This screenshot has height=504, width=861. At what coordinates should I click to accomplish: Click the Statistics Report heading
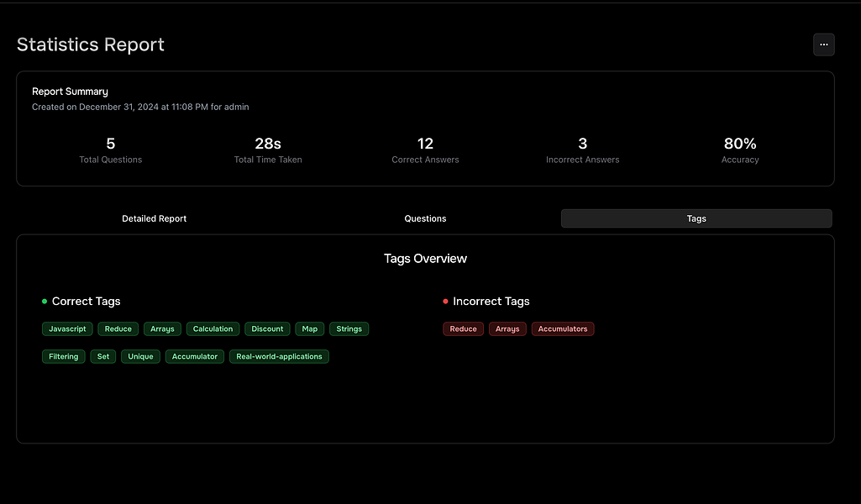pos(91,45)
